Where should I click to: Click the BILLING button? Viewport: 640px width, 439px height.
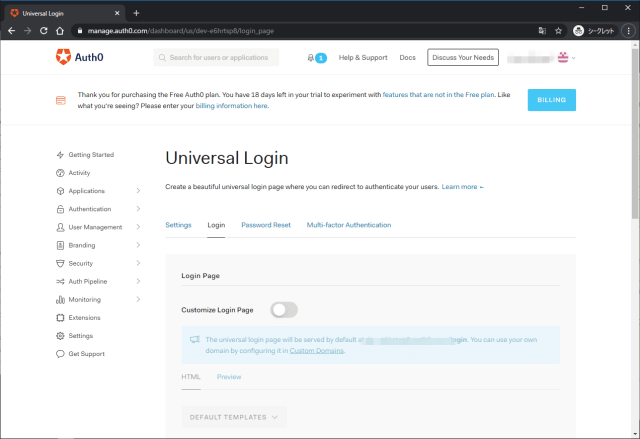[551, 100]
